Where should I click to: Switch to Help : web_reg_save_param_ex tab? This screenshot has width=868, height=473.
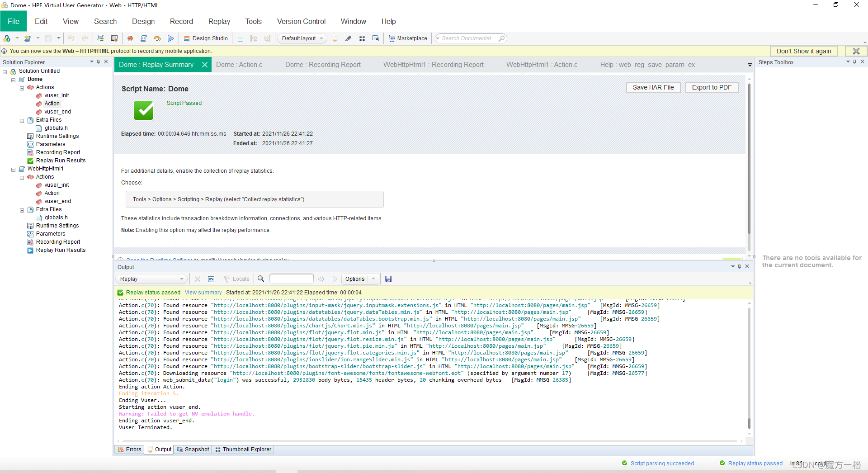(x=647, y=65)
